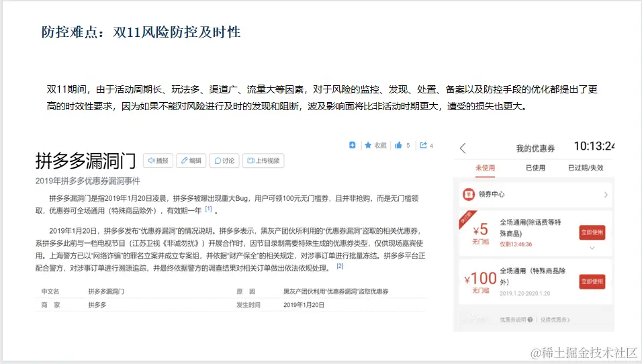The width and height of the screenshot is (642, 364).
Task: Switch to the 已使用 tab
Action: coord(535,168)
